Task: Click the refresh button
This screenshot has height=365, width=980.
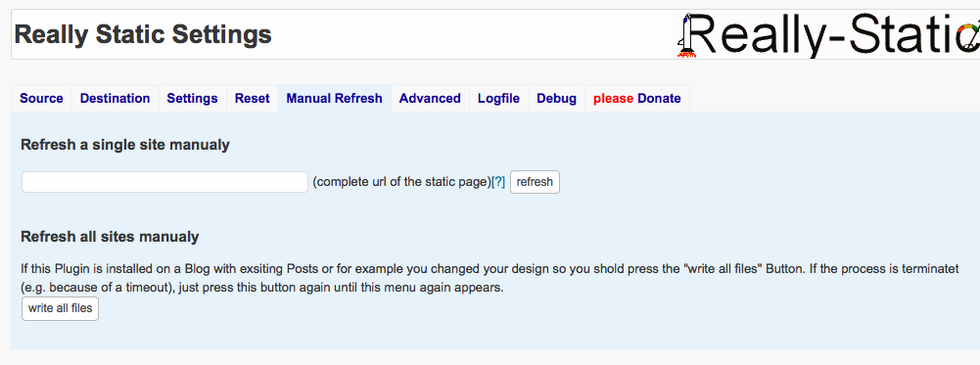Action: point(535,182)
